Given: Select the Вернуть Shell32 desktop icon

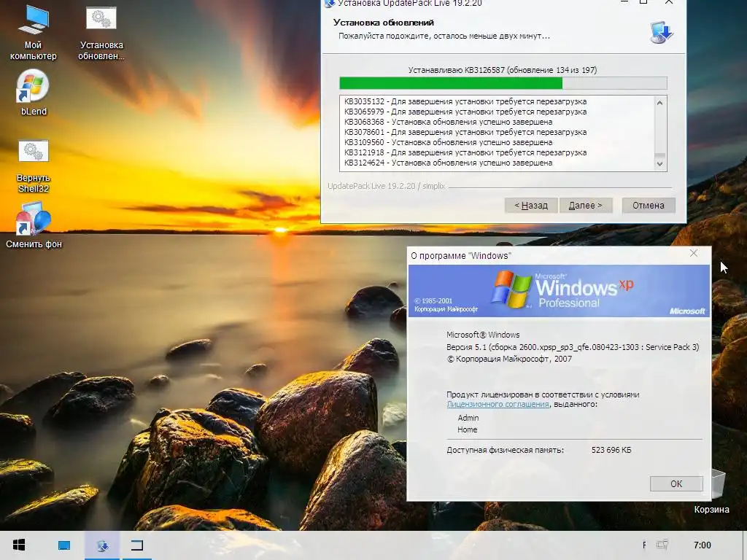Looking at the screenshot, I should 34,167.
